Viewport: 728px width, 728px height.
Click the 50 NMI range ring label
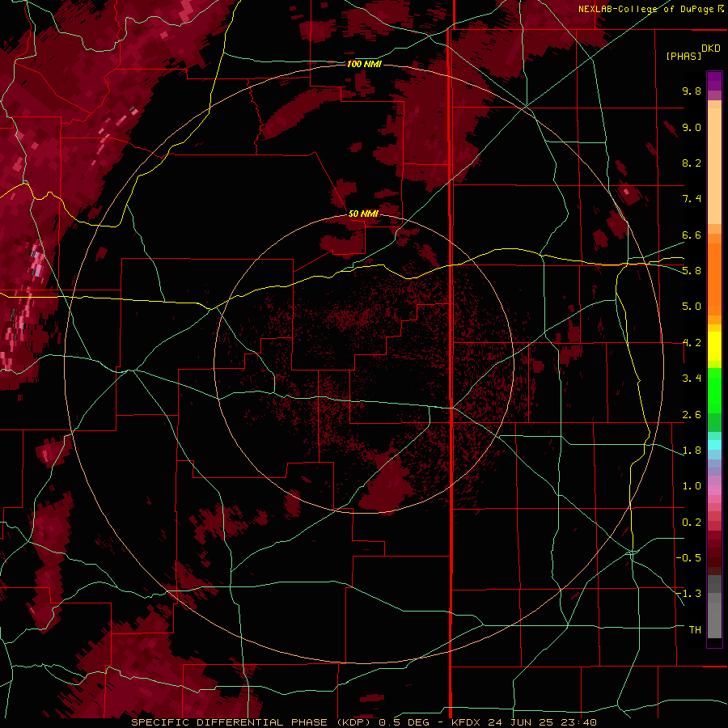tap(363, 214)
